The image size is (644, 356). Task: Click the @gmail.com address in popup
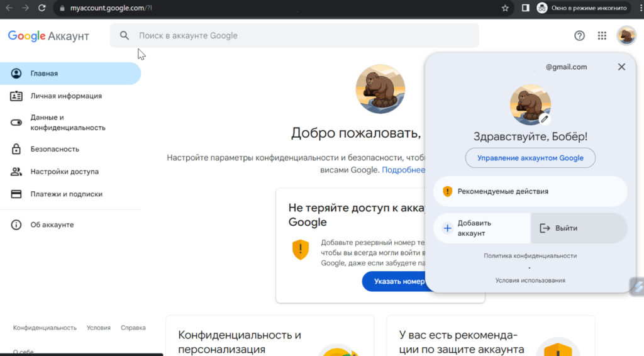pos(566,67)
